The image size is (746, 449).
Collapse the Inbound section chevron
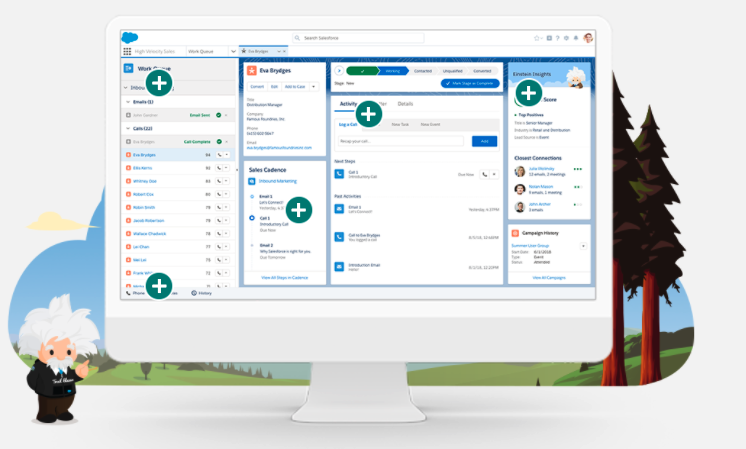pos(126,88)
